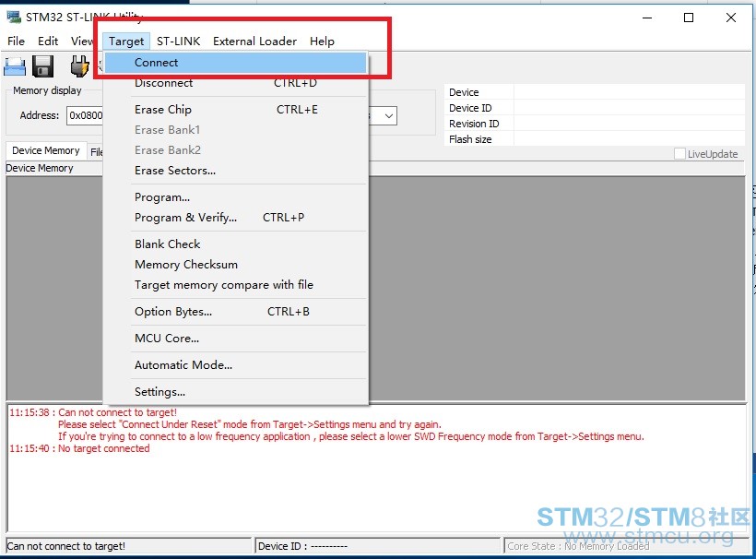Open the Help menu
Screen dimensions: 756x559
322,41
